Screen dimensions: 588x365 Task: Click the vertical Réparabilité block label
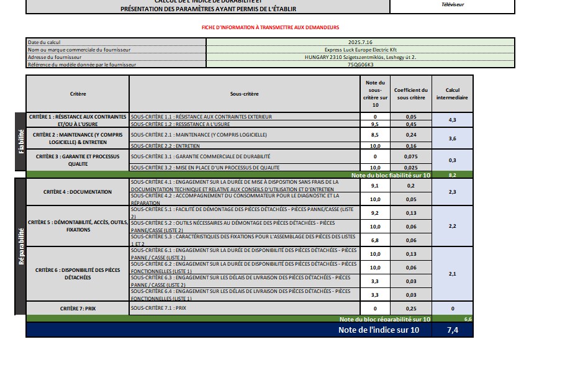click(20, 246)
